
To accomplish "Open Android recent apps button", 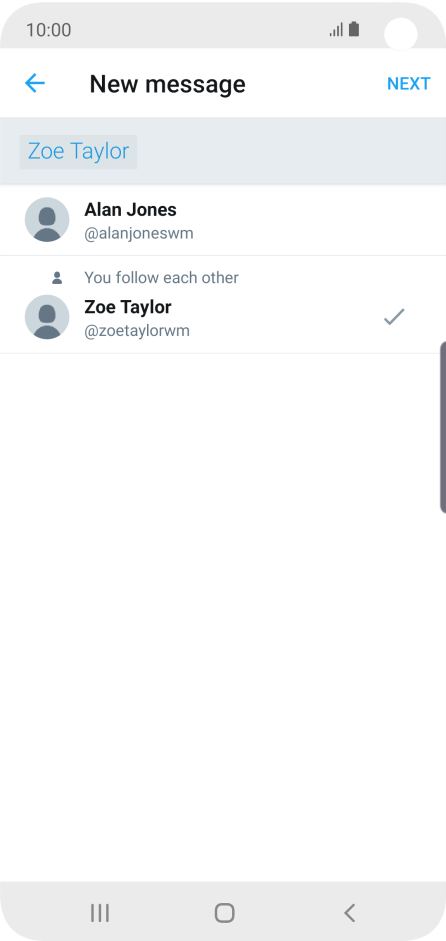I will pos(100,913).
